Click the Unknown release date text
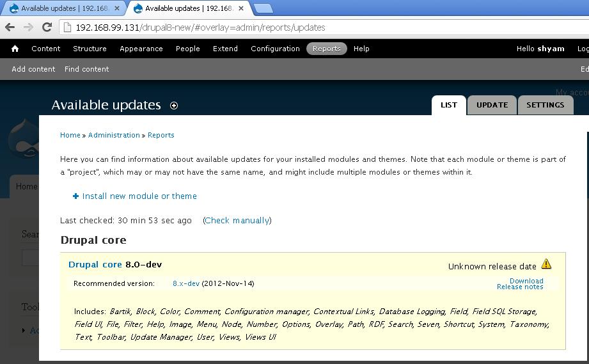The image size is (589, 364). (x=492, y=266)
